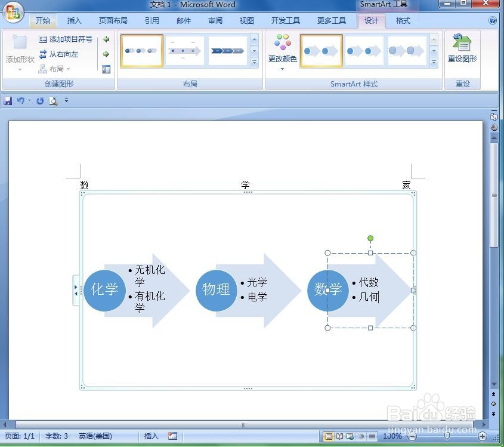Expand the SmartArt styles gallery
504x447 pixels.
434,62
